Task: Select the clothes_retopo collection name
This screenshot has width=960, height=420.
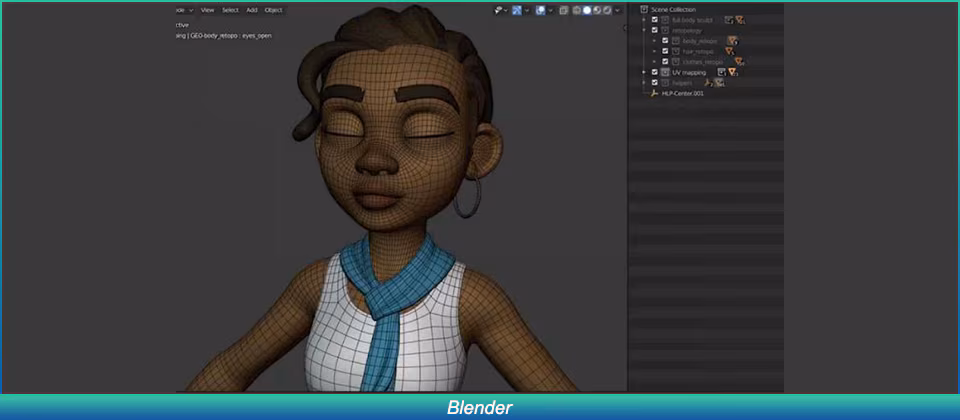Action: pyautogui.click(x=703, y=61)
